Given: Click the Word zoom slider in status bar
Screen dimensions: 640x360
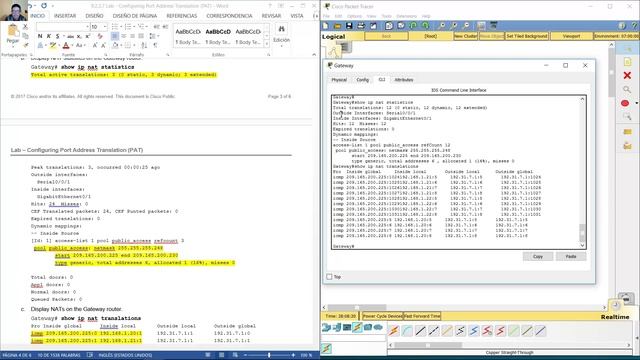Looking at the screenshot, I should coord(269,355).
